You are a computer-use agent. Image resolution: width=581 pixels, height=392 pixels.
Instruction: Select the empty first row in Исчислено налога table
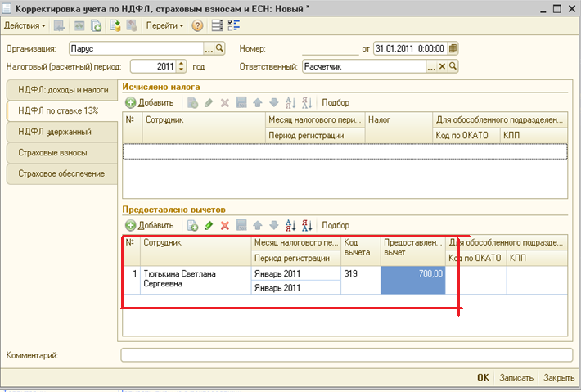coord(345,151)
